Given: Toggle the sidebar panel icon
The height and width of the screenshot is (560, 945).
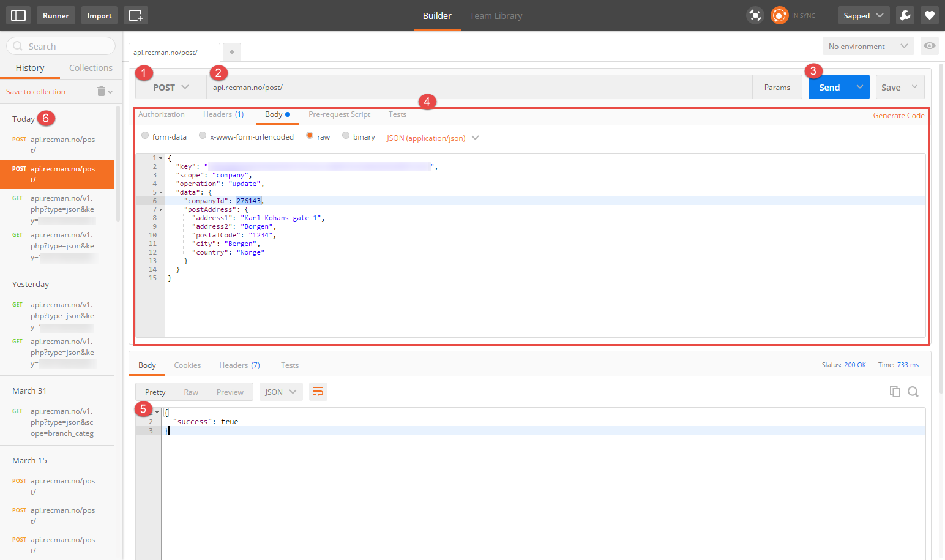Looking at the screenshot, I should pyautogui.click(x=18, y=15).
